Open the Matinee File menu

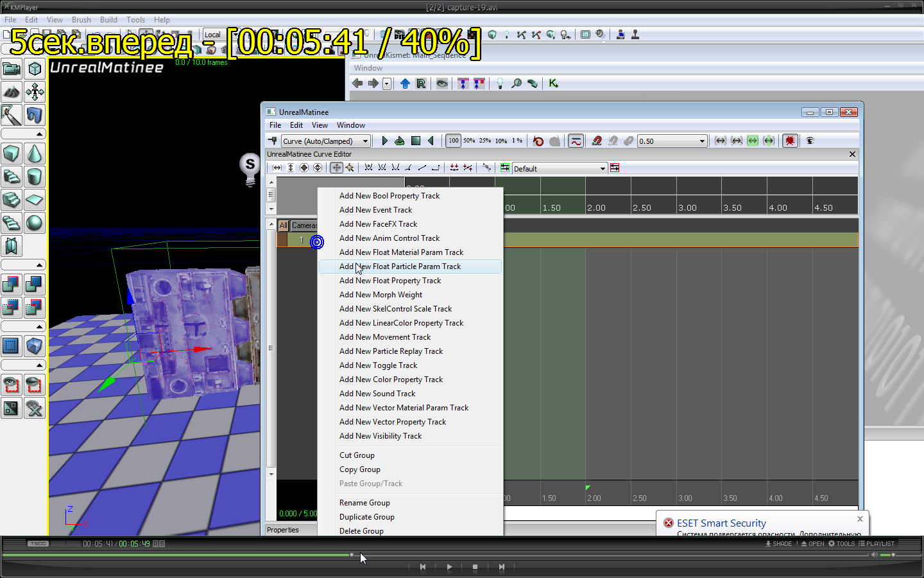point(275,125)
